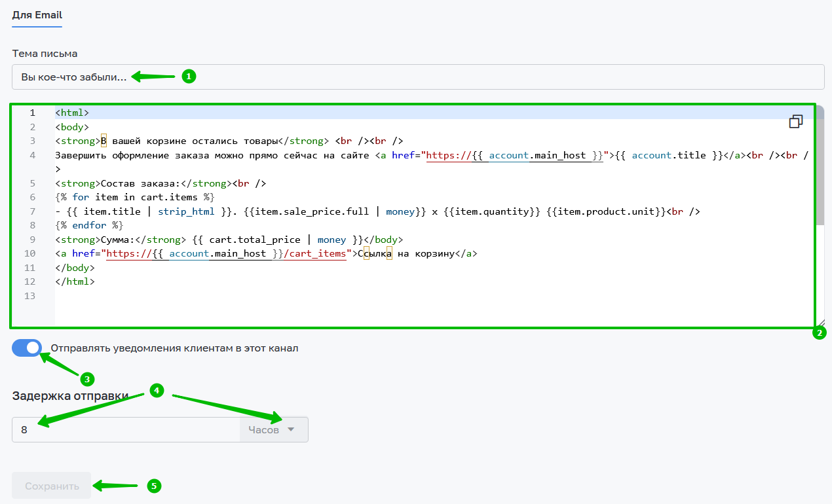Click 'Отправлять уведомления клиентам в этот канал' label
This screenshot has width=832, height=504.
(x=175, y=348)
